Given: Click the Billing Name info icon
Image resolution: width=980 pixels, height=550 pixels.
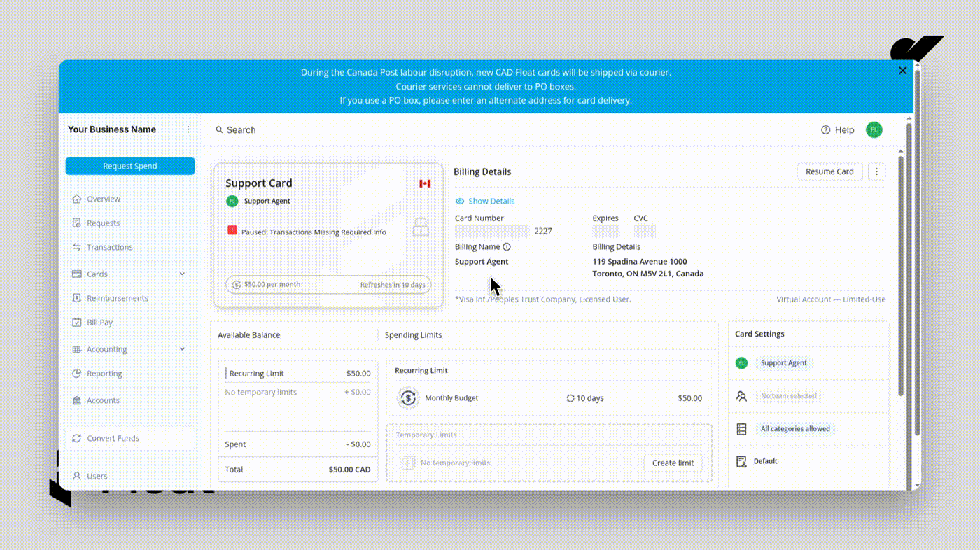Looking at the screenshot, I should point(507,247).
